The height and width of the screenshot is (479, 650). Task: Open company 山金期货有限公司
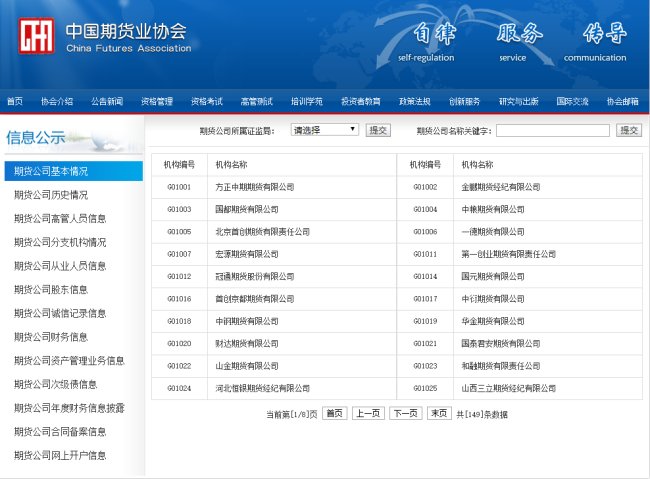(247, 366)
